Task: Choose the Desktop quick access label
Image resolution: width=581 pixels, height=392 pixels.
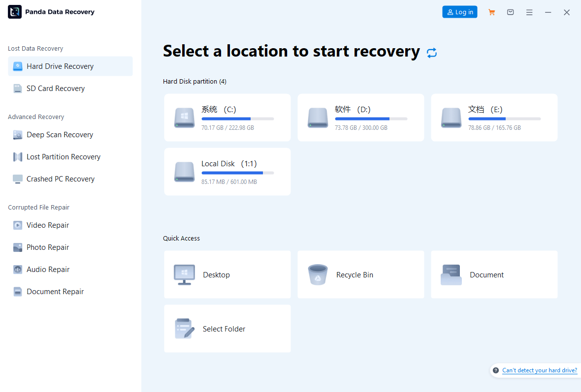Action: click(216, 274)
